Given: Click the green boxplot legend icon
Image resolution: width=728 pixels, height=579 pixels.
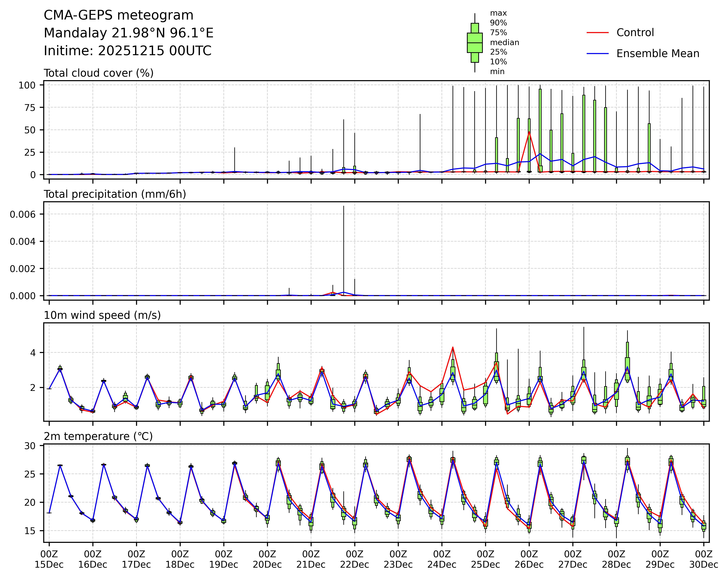Looking at the screenshot, I should pyautogui.click(x=474, y=43).
